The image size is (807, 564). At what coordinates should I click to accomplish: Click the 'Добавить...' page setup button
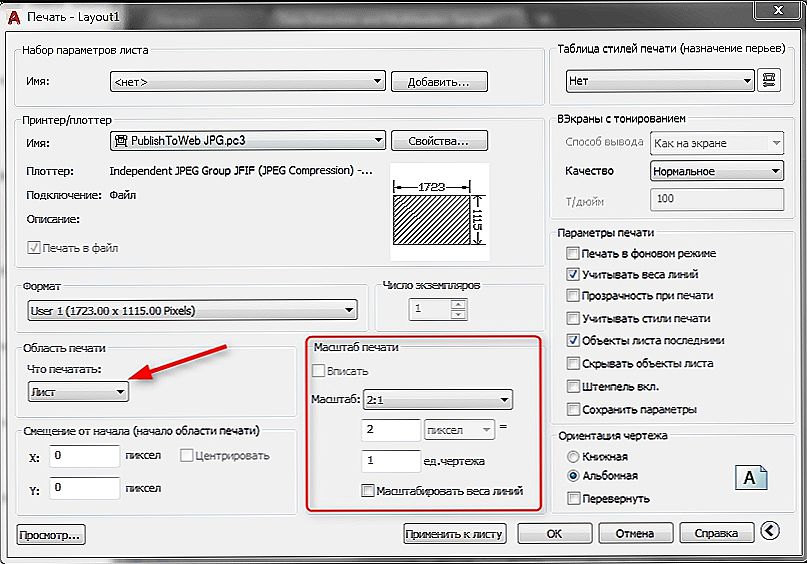439,81
